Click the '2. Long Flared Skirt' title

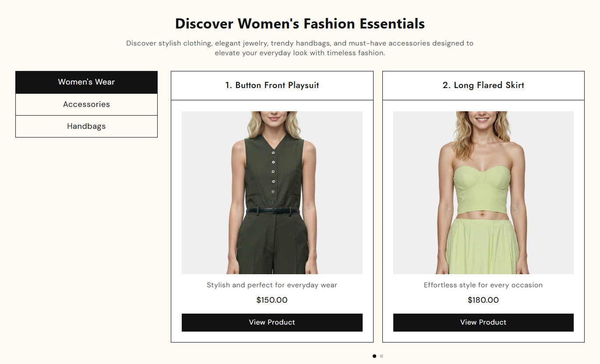coord(484,85)
